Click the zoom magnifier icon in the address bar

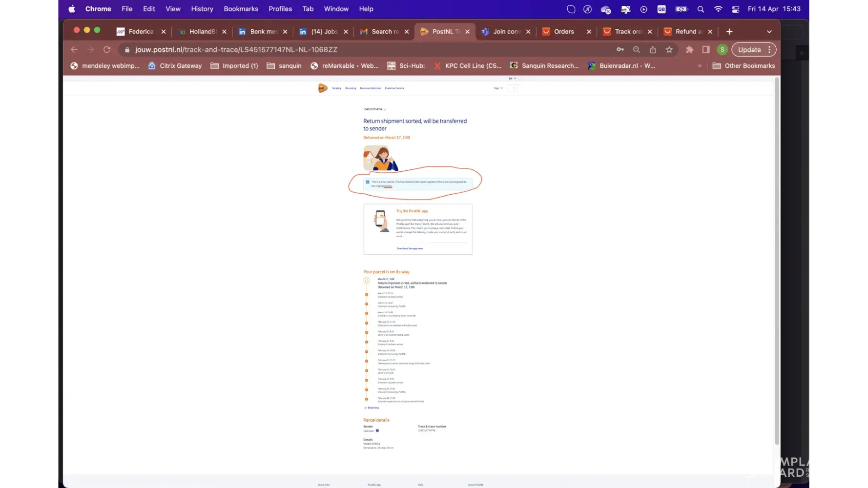636,50
